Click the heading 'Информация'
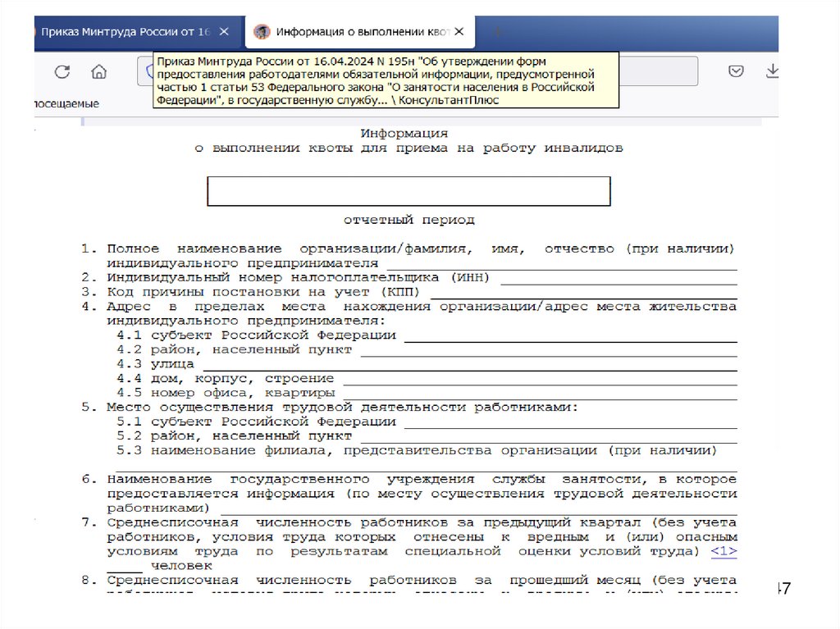Screen dimensions: 840x629 pyautogui.click(x=404, y=133)
